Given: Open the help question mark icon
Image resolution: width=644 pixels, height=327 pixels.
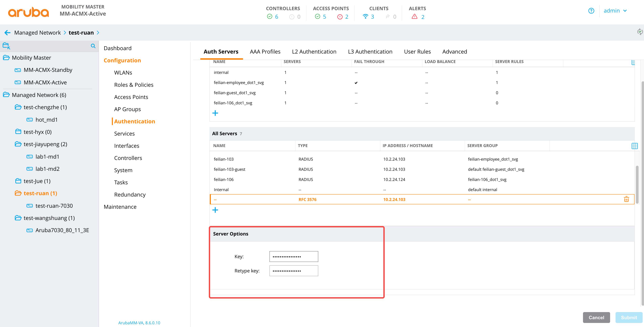Looking at the screenshot, I should click(x=591, y=11).
